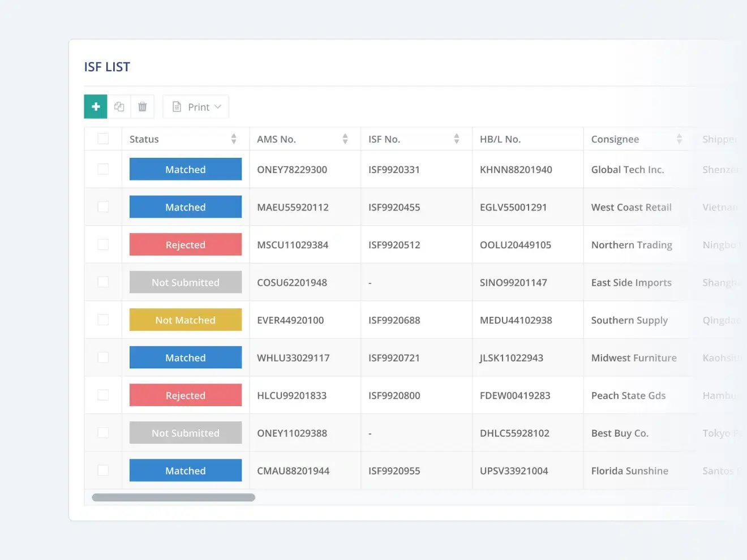747x560 pixels.
Task: Sort by the Consignee column arrows
Action: (x=679, y=139)
